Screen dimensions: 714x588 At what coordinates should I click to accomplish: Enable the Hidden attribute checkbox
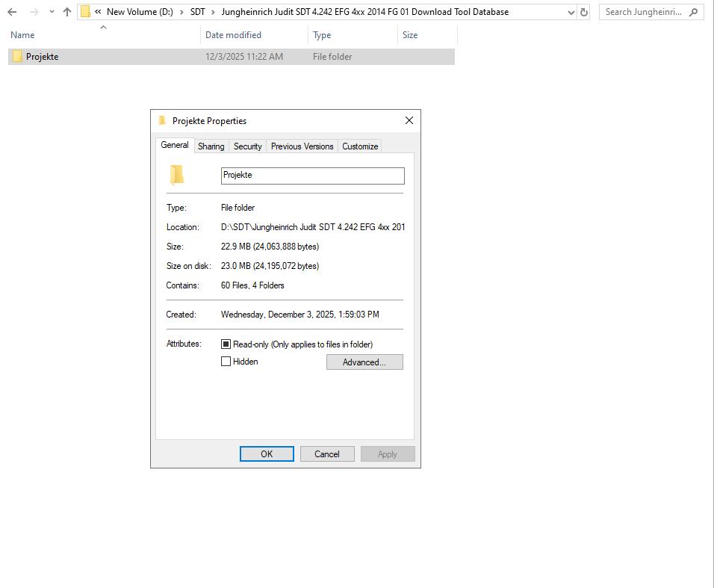(226, 362)
